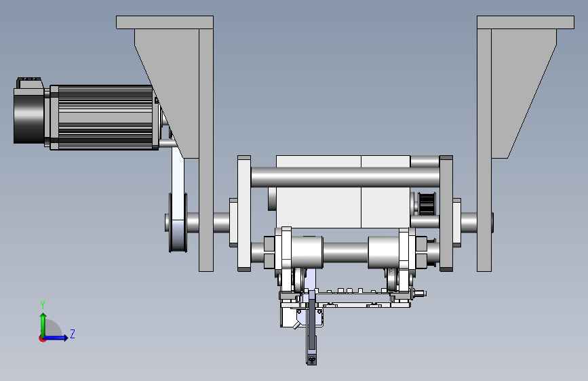Select the black toothed timing pulley

[427, 204]
